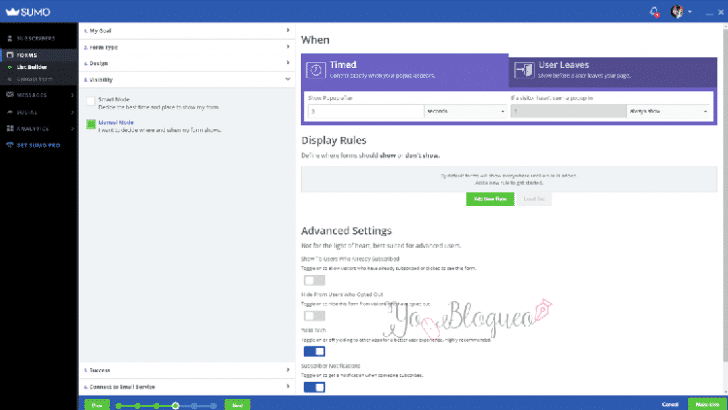Click the Timed clock icon
The width and height of the screenshot is (728, 410).
314,70
